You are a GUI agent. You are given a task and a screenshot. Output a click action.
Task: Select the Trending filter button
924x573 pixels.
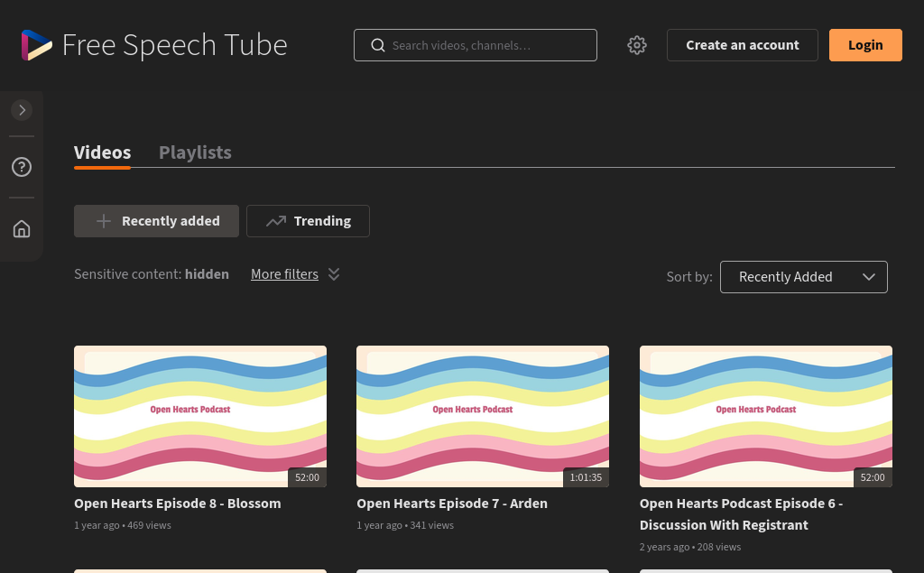pyautogui.click(x=308, y=221)
